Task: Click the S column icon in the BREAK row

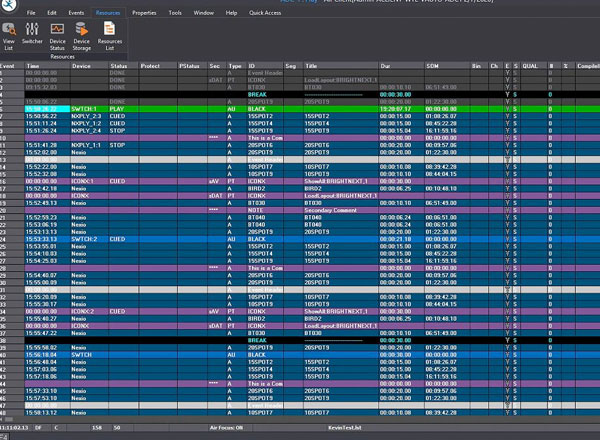Action: pyautogui.click(x=516, y=94)
